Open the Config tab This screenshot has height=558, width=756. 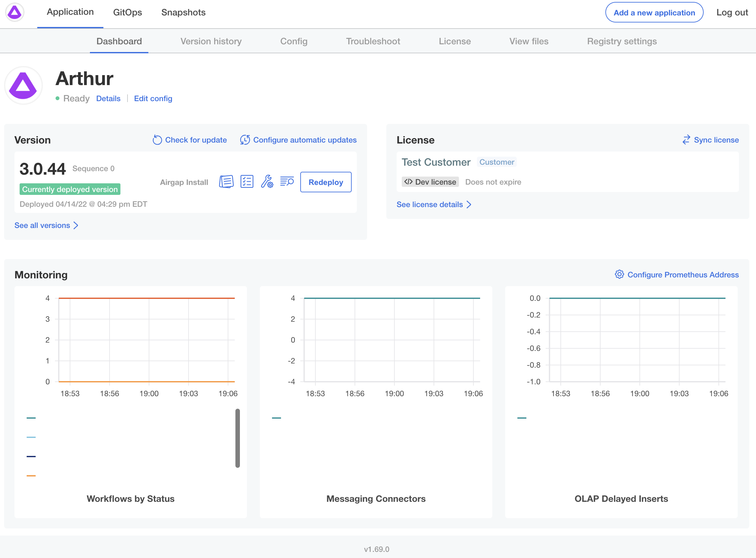(x=294, y=41)
